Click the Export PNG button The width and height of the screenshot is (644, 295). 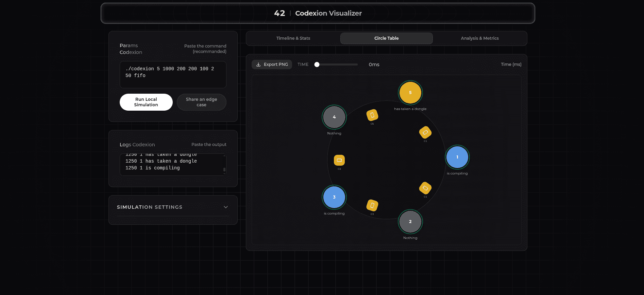pyautogui.click(x=272, y=64)
